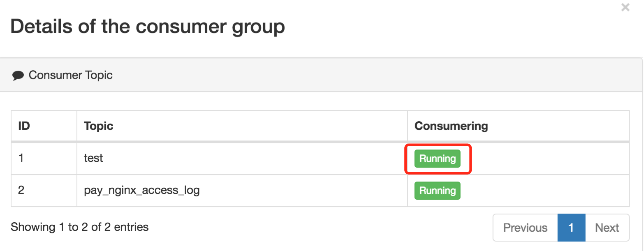Select page 1 in pagination
Screen dimensions: 644x251
click(571, 228)
